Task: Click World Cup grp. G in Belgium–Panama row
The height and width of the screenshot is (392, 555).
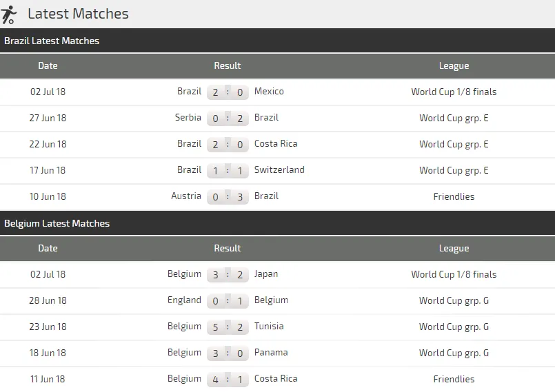Action: click(x=454, y=353)
